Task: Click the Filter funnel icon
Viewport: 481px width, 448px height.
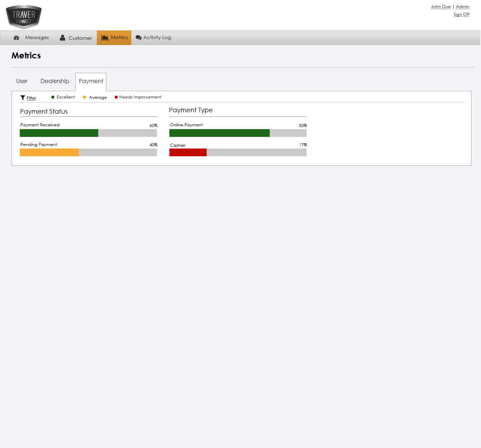Action: coord(23,98)
